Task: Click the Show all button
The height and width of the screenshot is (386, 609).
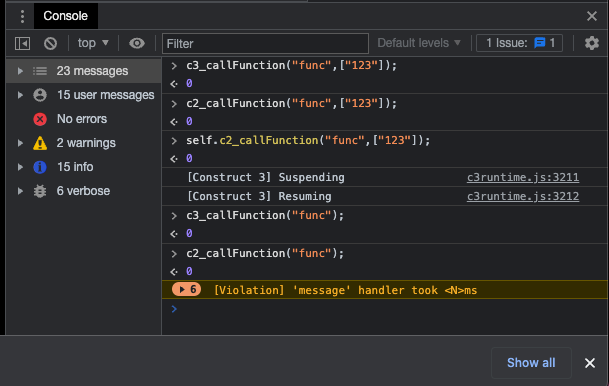Action: (531, 363)
